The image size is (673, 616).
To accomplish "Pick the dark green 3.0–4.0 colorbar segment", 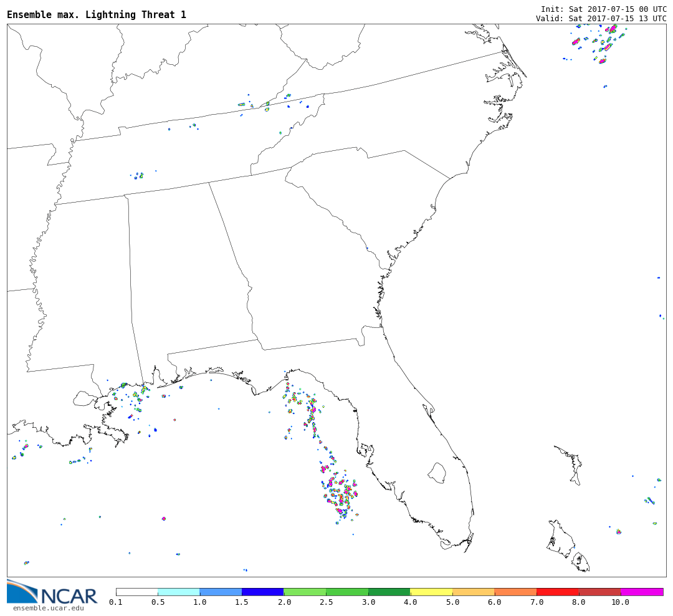I will (389, 592).
